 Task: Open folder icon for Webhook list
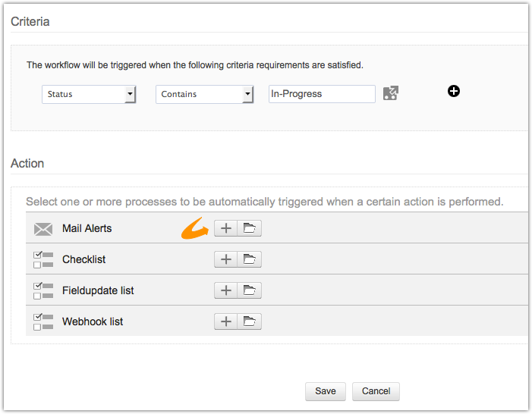(x=249, y=321)
